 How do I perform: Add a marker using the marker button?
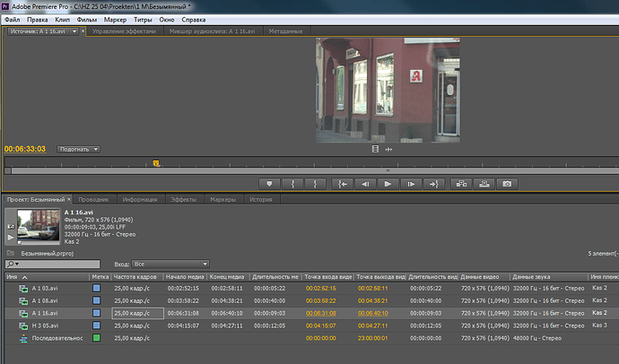pyautogui.click(x=270, y=184)
